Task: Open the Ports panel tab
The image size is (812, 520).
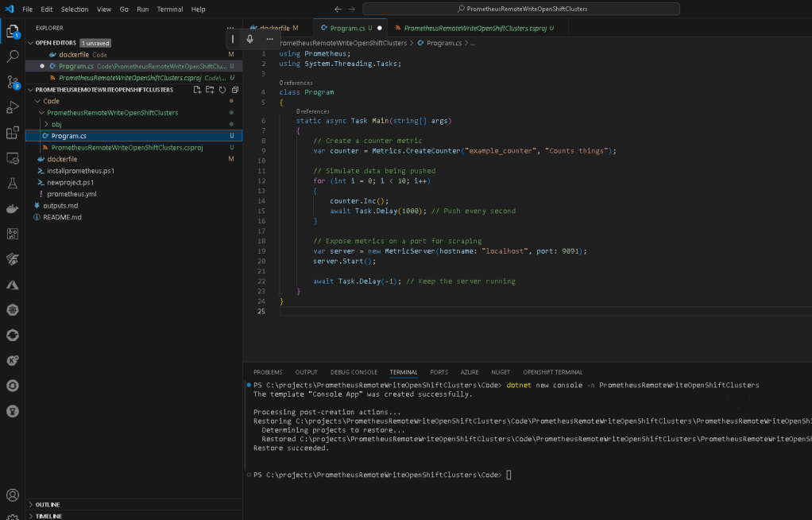Action: point(439,372)
